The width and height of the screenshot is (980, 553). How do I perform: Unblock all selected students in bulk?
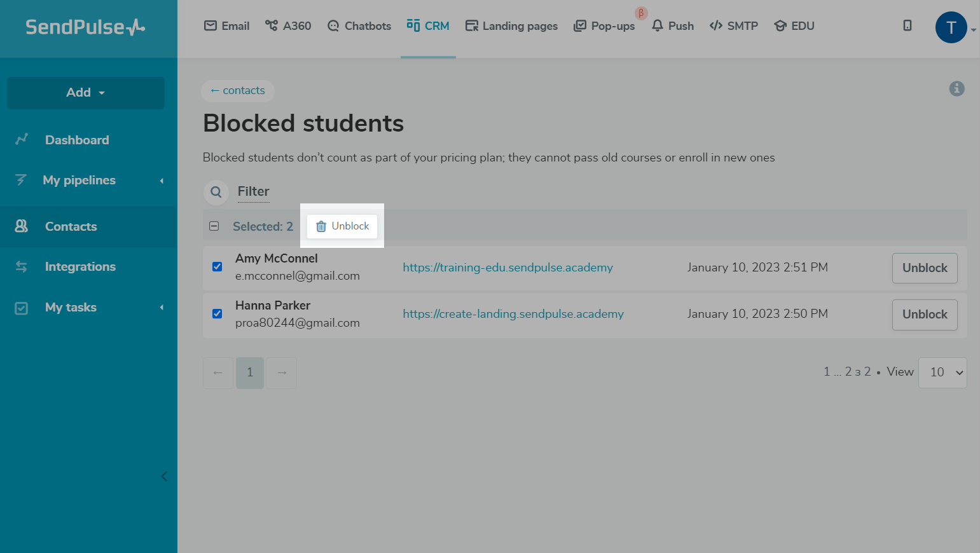click(342, 226)
